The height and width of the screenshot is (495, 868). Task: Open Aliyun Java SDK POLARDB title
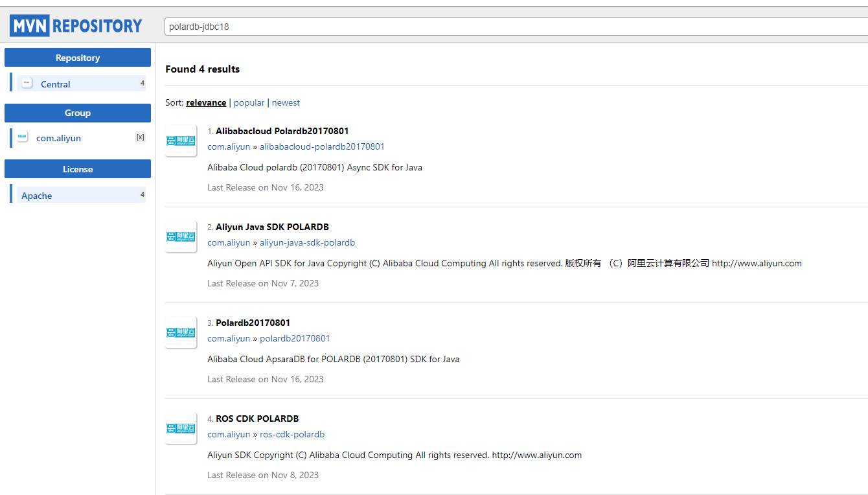[x=272, y=227]
